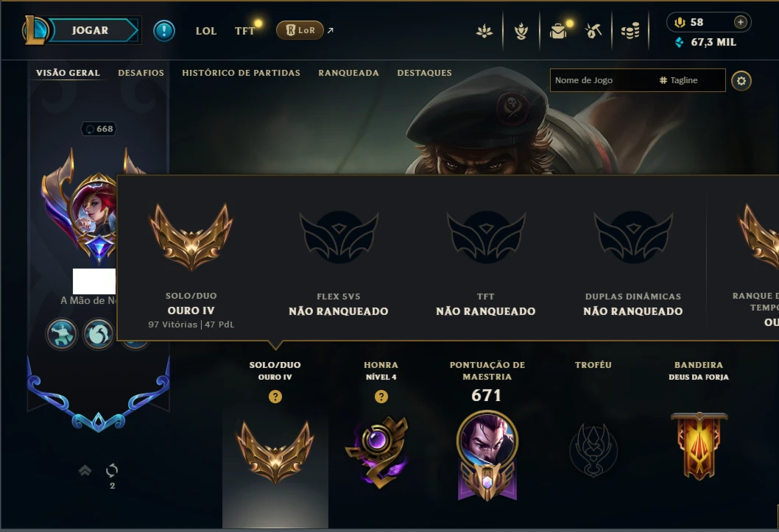This screenshot has width=779, height=532.
Task: Click the Honra help question mark
Action: [381, 397]
